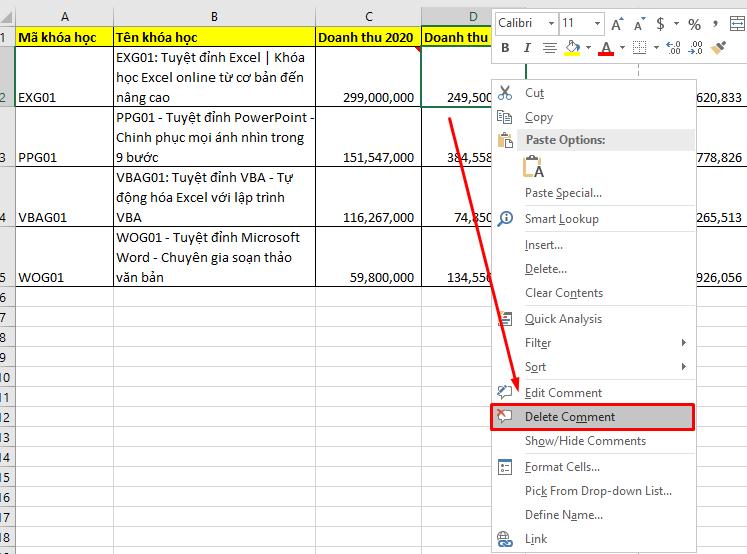Screen dimensions: 747x554
Task: Open the font size 11 dropdown
Action: tap(581, 23)
